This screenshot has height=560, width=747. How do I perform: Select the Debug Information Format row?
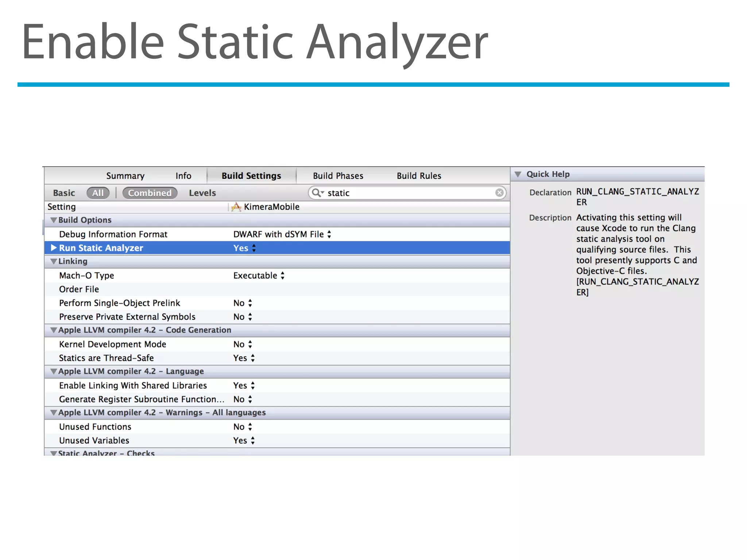click(x=277, y=234)
